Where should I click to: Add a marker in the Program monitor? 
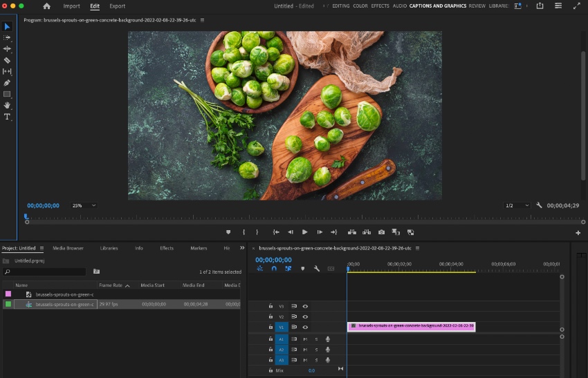click(x=228, y=232)
